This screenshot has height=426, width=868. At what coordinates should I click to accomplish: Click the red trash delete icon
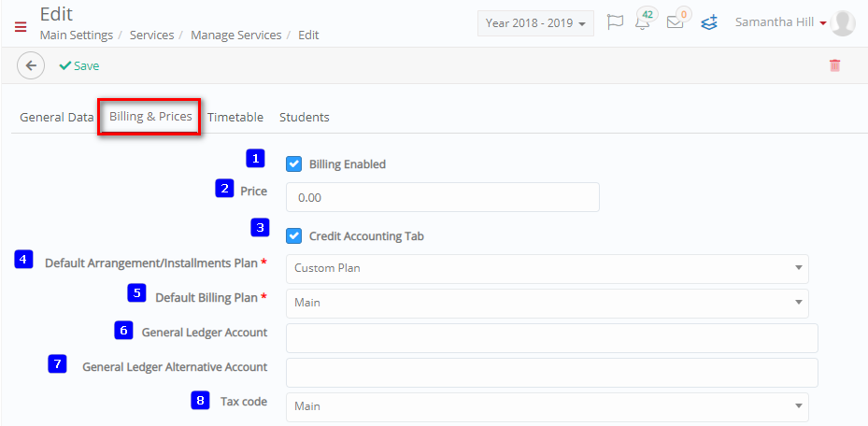pos(834,65)
